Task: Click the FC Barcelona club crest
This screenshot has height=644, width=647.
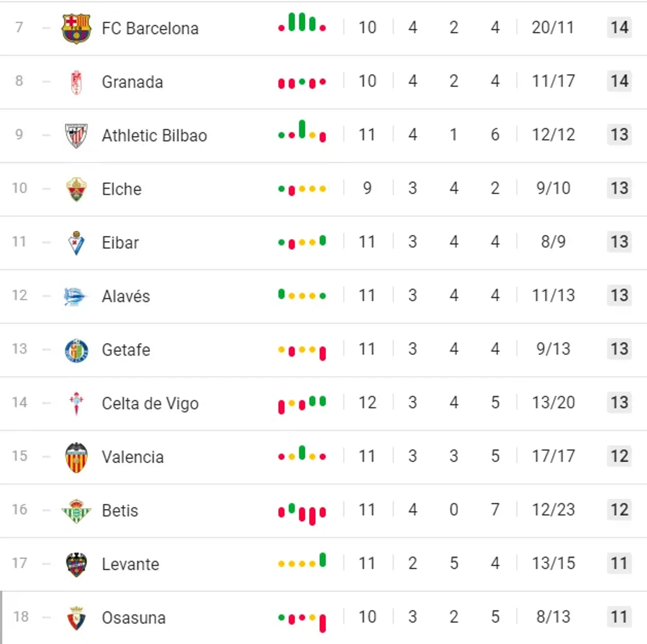Action: [x=76, y=28]
